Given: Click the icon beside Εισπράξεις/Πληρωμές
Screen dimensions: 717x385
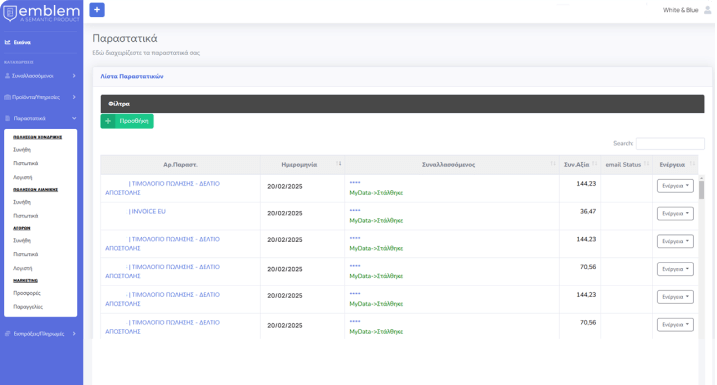Looking at the screenshot, I should tap(7, 334).
